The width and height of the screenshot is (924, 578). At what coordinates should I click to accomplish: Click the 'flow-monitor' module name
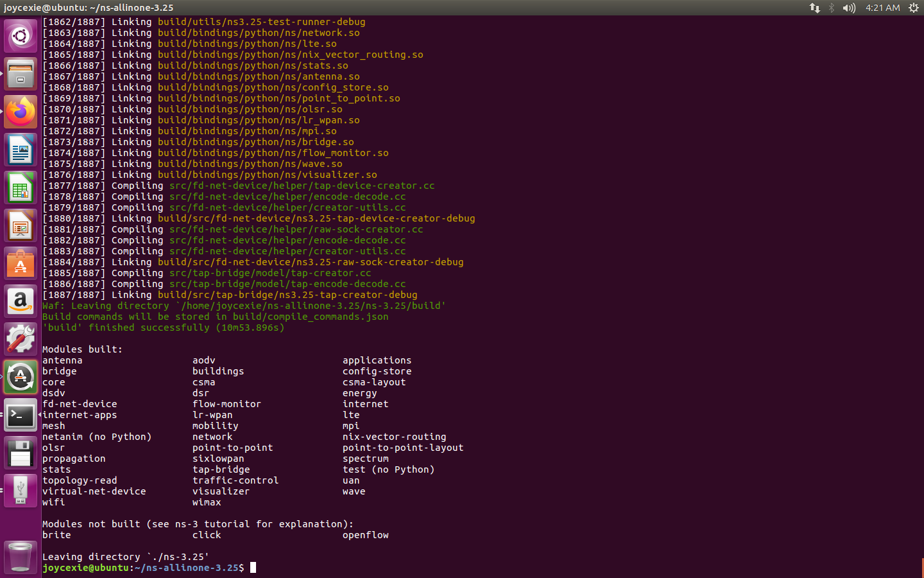tap(227, 404)
